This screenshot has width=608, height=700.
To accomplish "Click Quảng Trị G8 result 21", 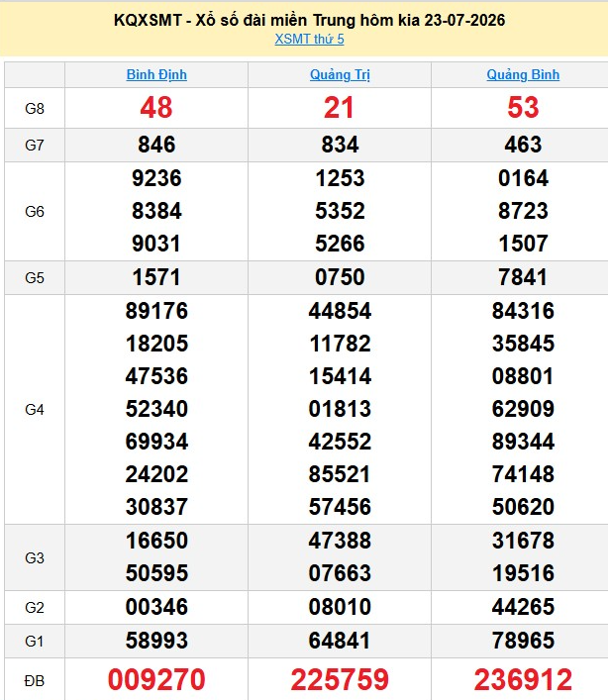I will point(340,108).
